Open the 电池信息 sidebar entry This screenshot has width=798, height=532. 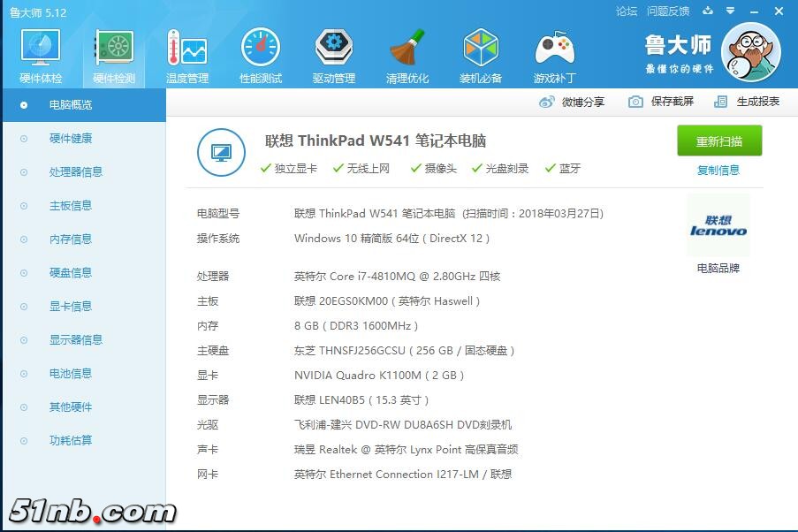(x=71, y=374)
